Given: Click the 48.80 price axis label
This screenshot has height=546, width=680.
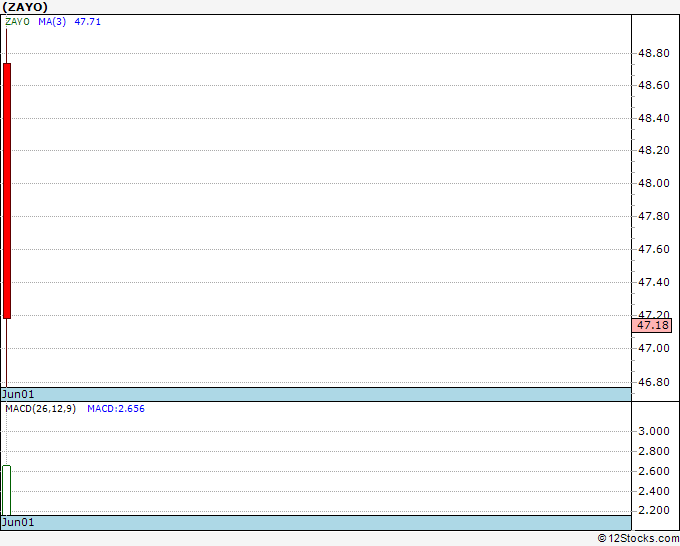Looking at the screenshot, I should tap(654, 53).
